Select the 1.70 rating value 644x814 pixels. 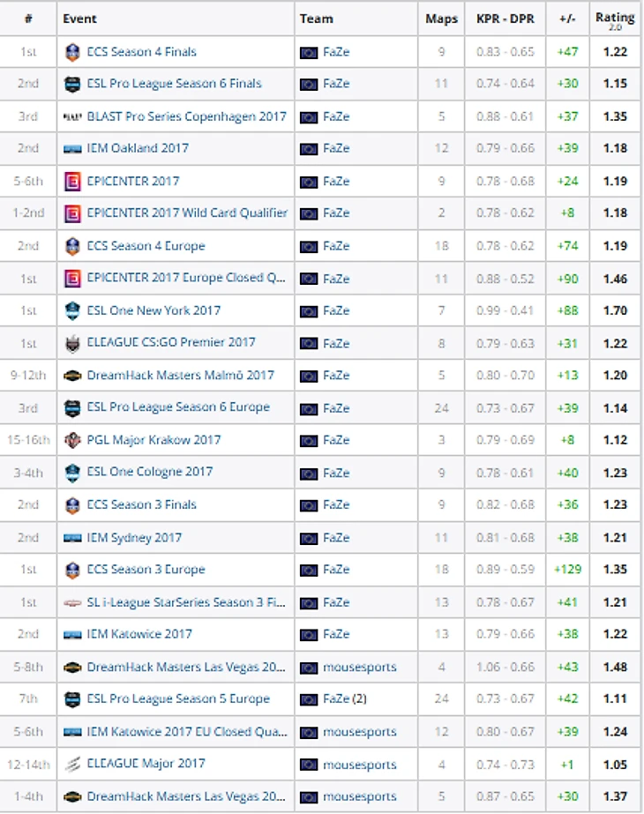coord(615,311)
